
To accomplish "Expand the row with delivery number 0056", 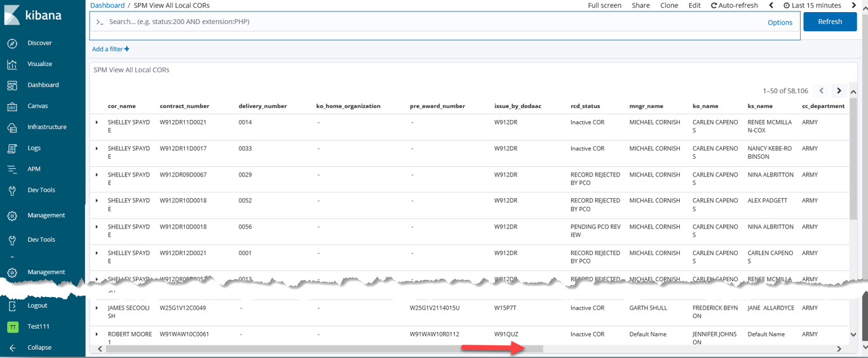I will click(97, 227).
